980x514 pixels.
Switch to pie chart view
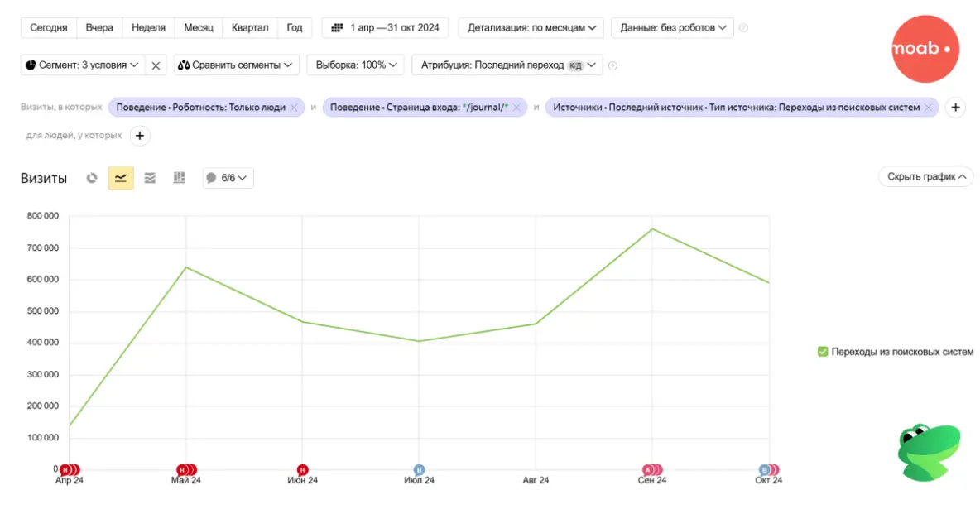pyautogui.click(x=93, y=178)
